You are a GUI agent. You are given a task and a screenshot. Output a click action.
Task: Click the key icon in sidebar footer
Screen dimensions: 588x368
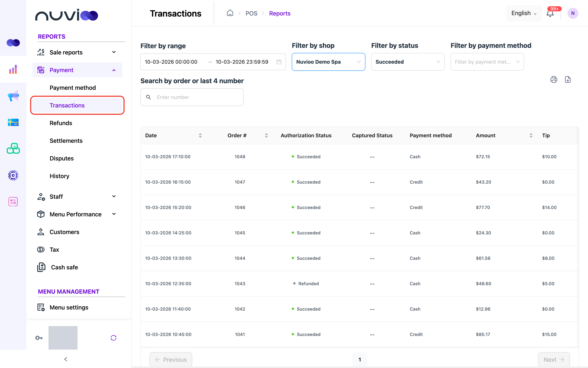[39, 338]
